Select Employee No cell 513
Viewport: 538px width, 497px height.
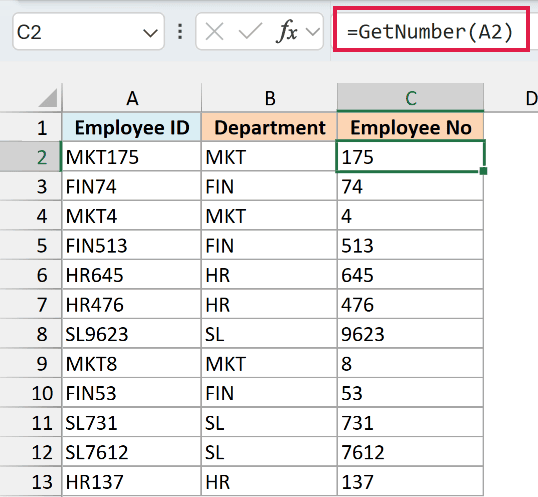pyautogui.click(x=410, y=245)
